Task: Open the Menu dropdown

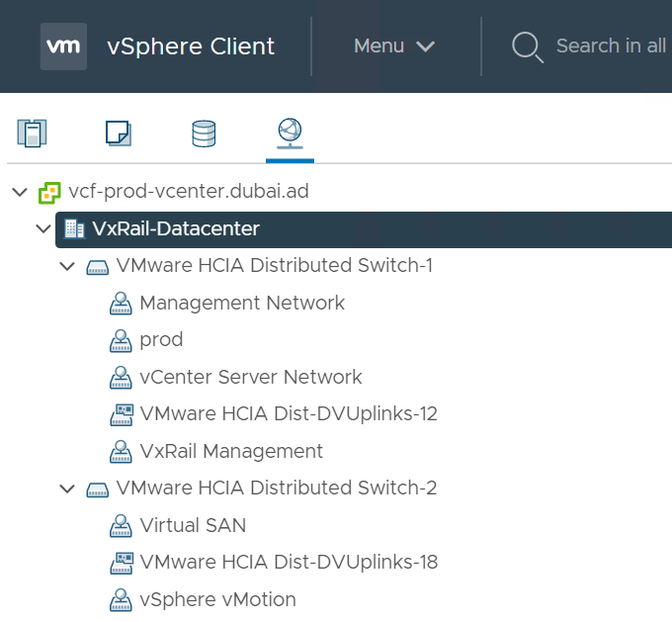Action: (394, 46)
